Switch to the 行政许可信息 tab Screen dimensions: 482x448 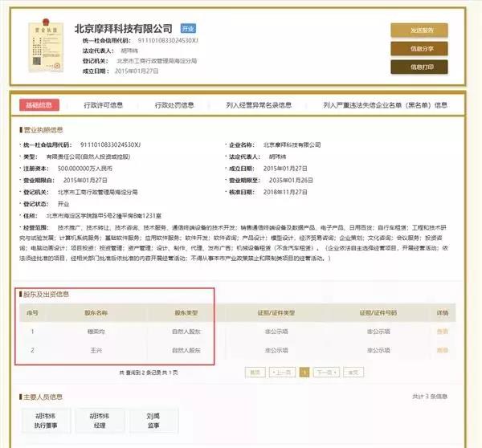104,105
